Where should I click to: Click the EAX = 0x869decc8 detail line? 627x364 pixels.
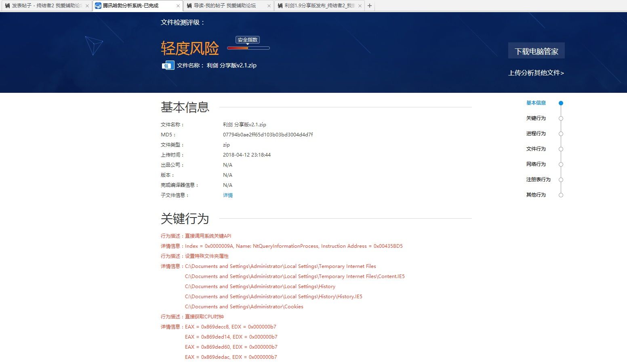tap(231, 327)
